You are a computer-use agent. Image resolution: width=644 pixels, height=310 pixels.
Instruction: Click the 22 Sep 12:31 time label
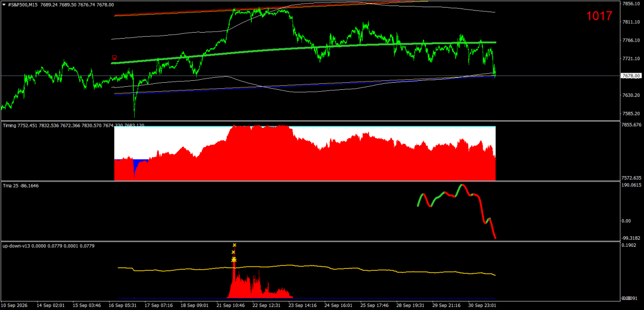coord(267,305)
